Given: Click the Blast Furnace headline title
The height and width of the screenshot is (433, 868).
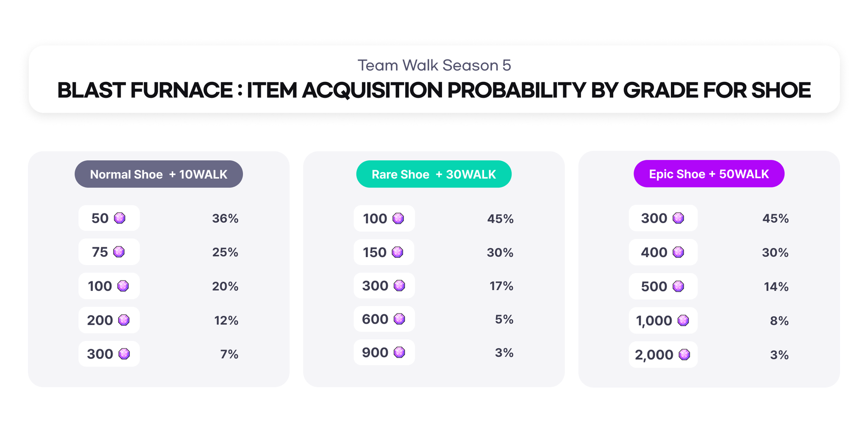Looking at the screenshot, I should click(434, 90).
